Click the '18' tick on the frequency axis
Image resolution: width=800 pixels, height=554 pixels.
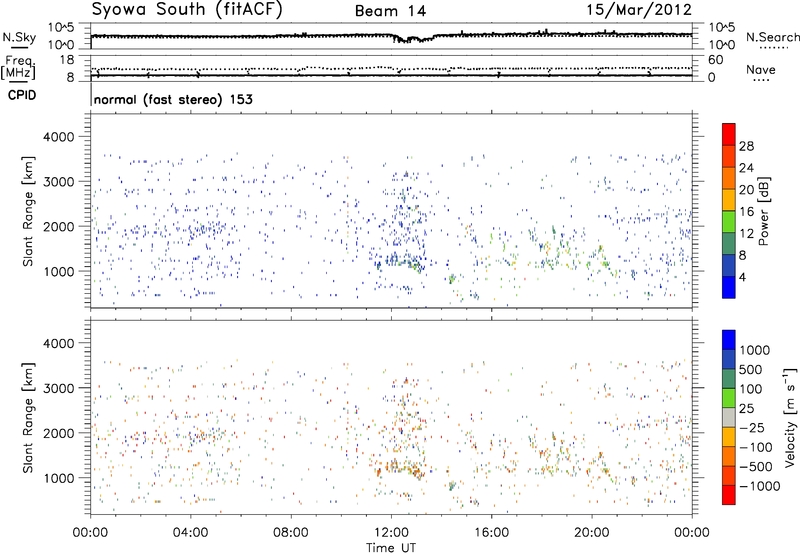click(66, 60)
